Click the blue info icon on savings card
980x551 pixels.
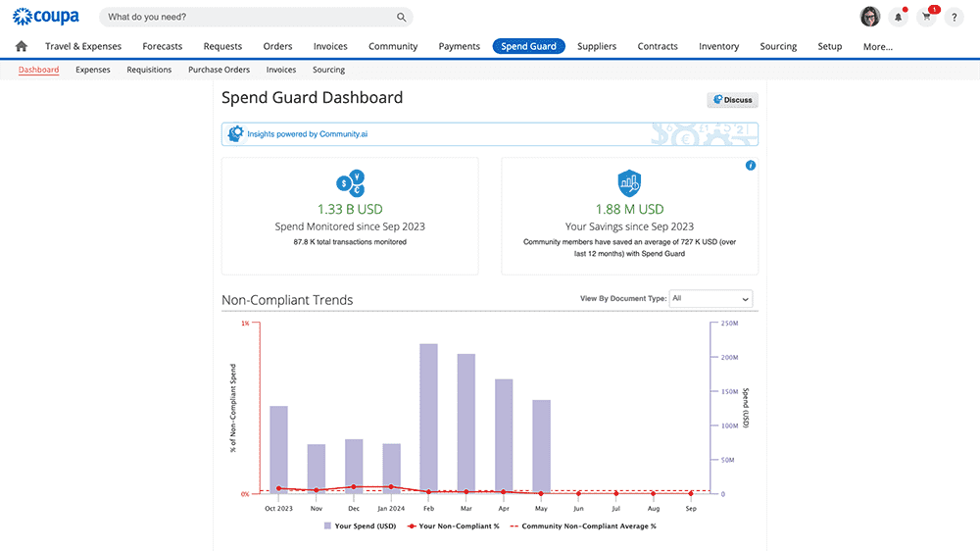751,166
